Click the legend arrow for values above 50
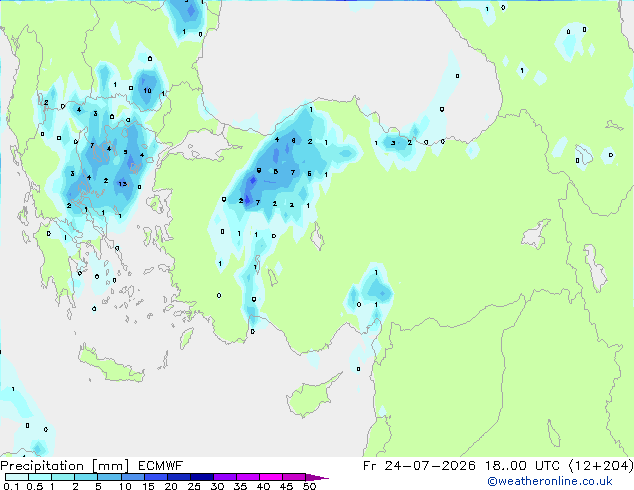The width and height of the screenshot is (634, 490). point(317,477)
